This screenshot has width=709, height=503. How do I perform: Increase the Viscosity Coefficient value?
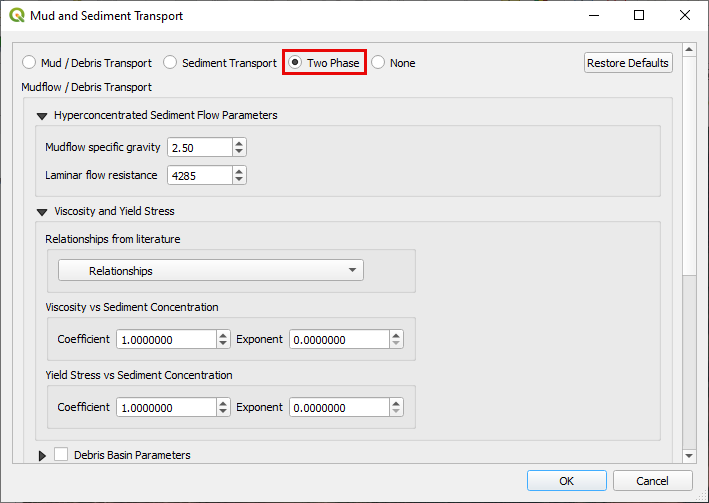coord(223,335)
